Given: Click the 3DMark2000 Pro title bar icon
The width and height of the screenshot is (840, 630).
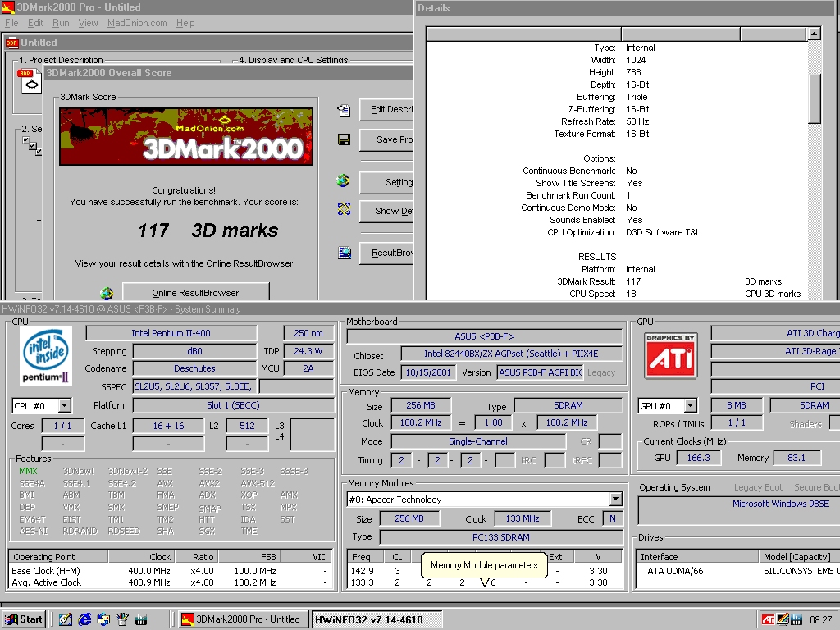Looking at the screenshot, I should pos(7,7).
